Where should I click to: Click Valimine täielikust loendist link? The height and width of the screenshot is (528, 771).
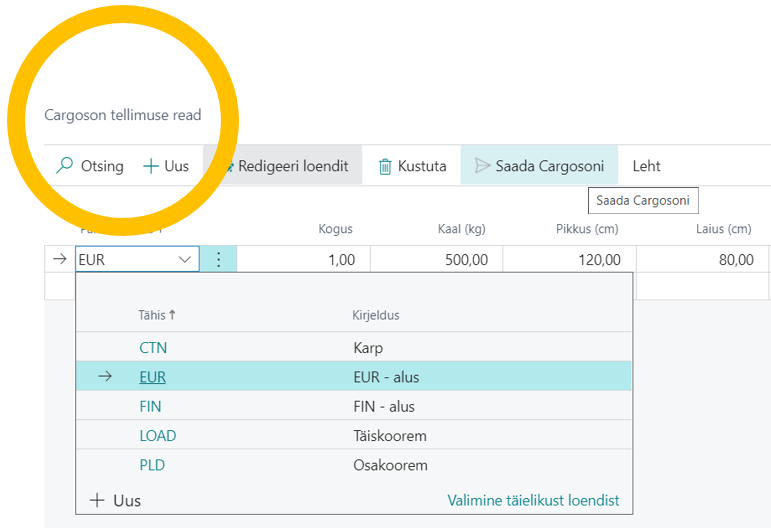click(x=533, y=500)
